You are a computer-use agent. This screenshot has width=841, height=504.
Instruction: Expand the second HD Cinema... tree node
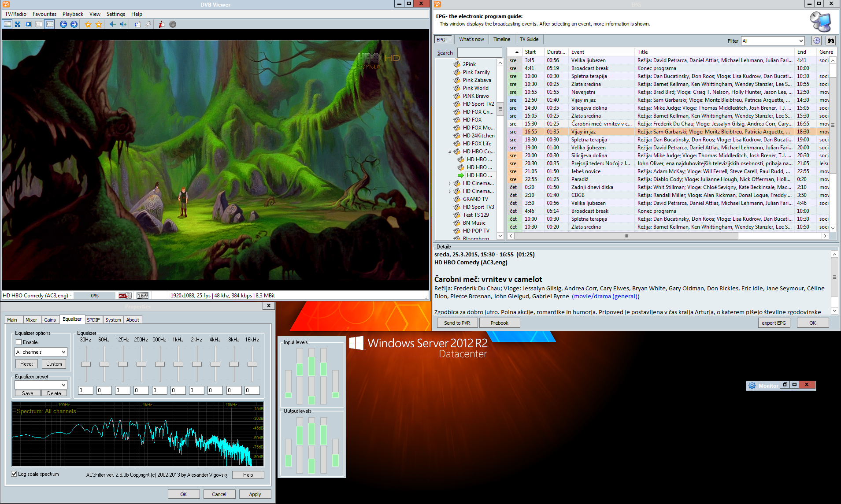[450, 191]
